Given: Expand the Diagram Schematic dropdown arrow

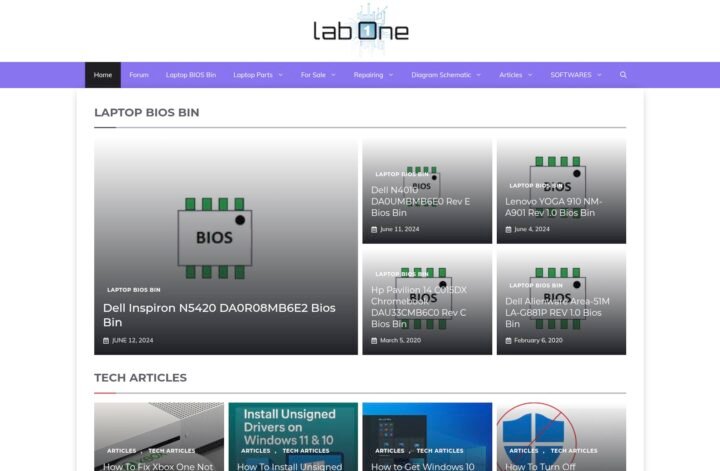Looking at the screenshot, I should click(478, 75).
